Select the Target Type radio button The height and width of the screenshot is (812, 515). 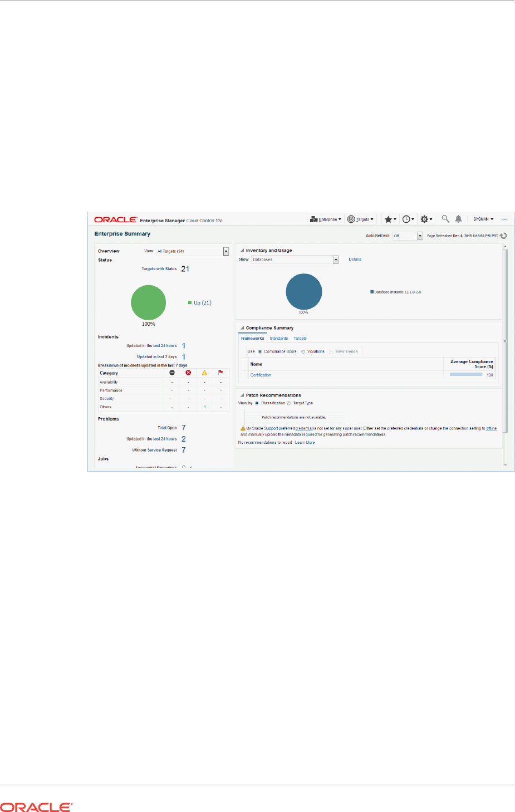click(x=289, y=403)
